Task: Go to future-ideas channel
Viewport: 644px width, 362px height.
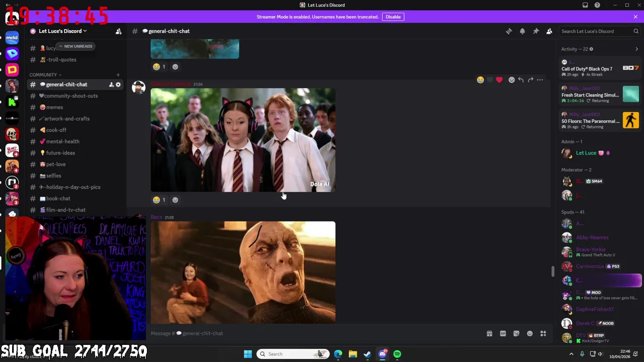Action: (75, 153)
